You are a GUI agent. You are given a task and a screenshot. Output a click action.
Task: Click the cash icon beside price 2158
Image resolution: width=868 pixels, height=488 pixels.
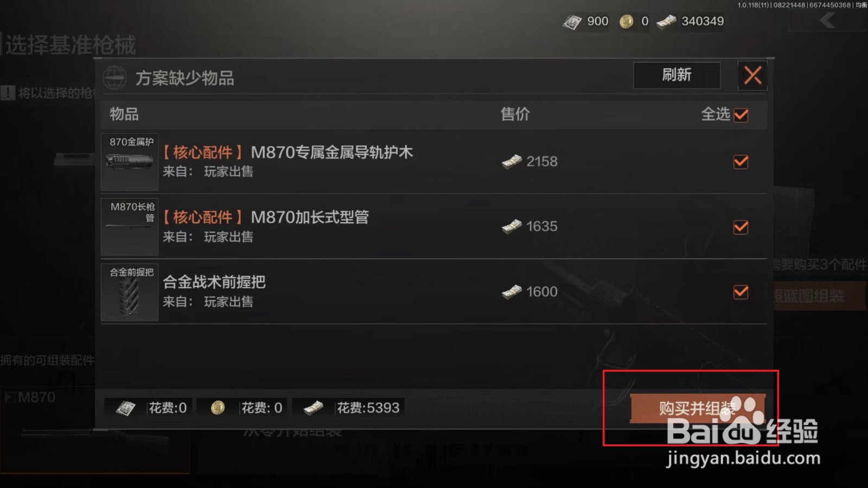pyautogui.click(x=512, y=161)
